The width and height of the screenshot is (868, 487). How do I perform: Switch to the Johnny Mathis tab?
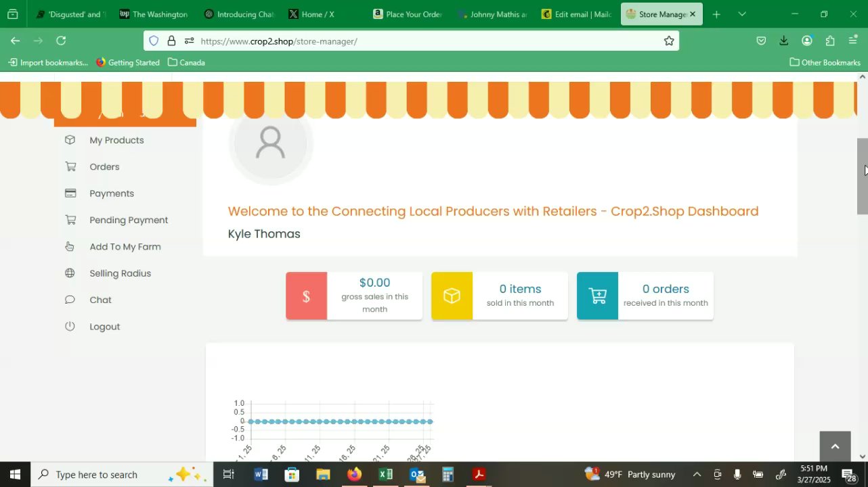(492, 14)
